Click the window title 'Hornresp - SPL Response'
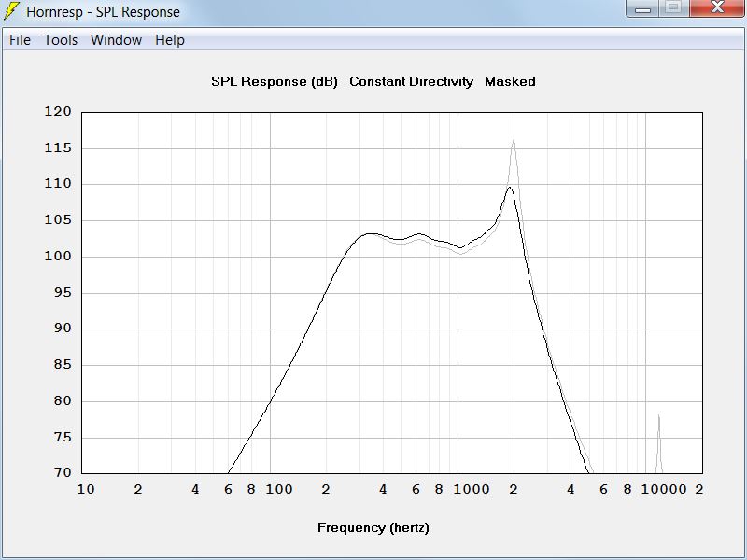 click(x=103, y=12)
